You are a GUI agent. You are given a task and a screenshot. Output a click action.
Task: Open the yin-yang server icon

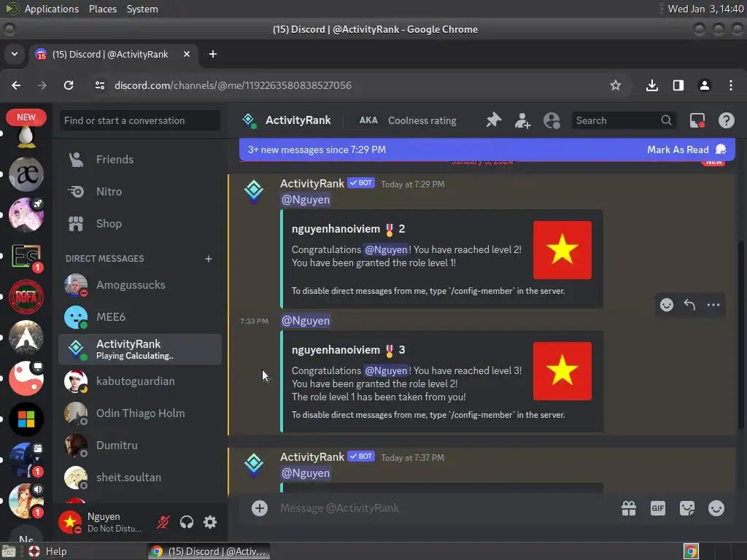coord(26,378)
